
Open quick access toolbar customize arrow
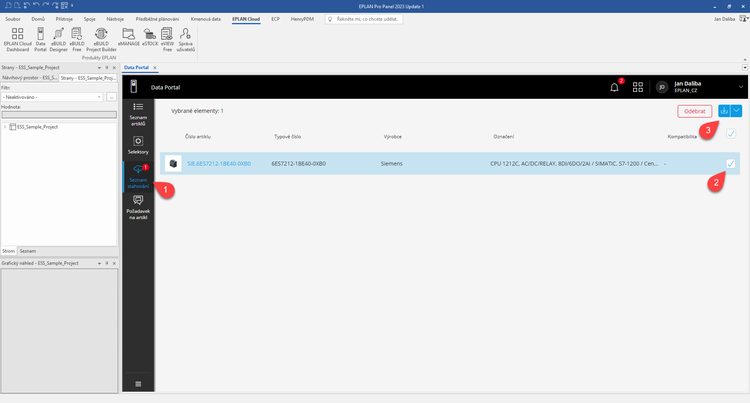click(x=72, y=6)
